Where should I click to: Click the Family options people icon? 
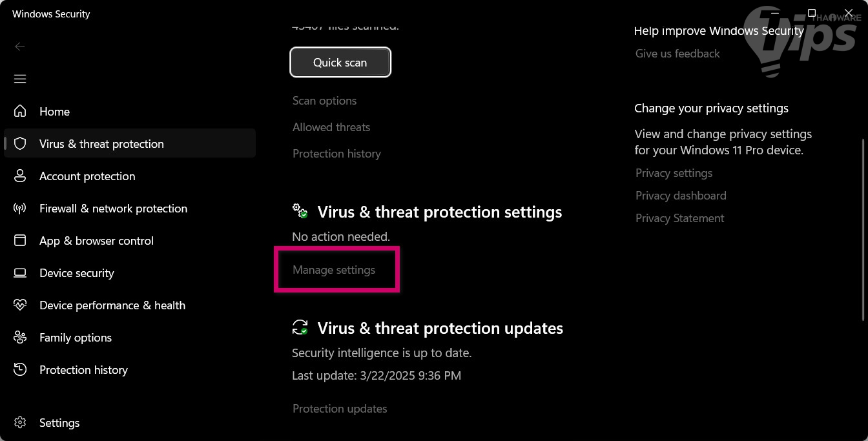tap(20, 337)
